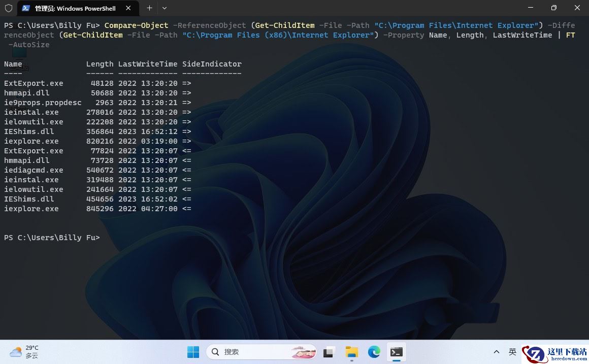This screenshot has width=589, height=364.
Task: Click the search highlight image in search box
Action: tap(304, 352)
